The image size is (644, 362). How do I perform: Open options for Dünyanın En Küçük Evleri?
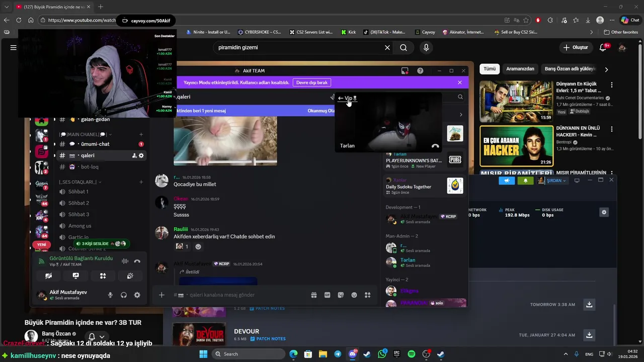pyautogui.click(x=612, y=85)
